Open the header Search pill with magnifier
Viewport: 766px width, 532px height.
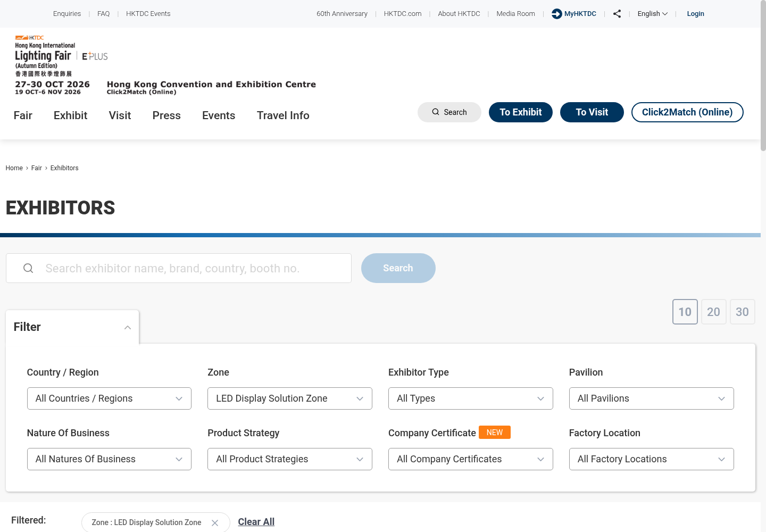(449, 112)
